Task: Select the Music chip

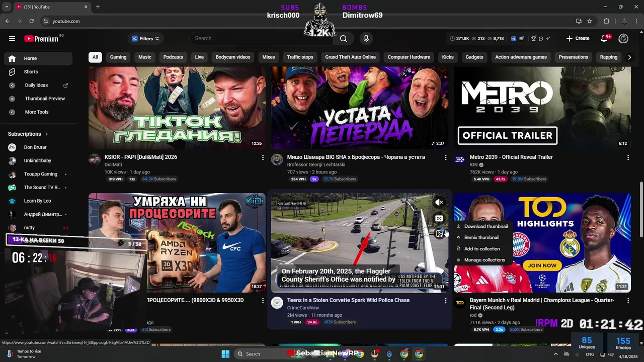Action: [x=145, y=57]
